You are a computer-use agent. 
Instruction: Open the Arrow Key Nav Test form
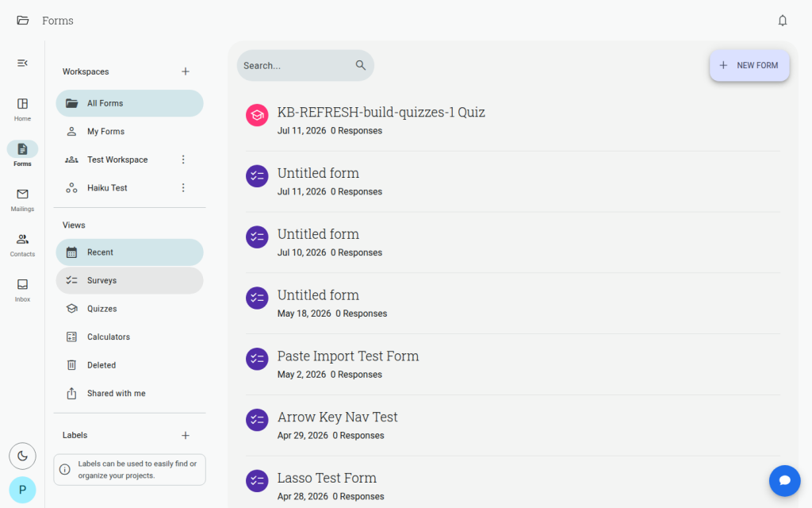[x=513, y=425]
